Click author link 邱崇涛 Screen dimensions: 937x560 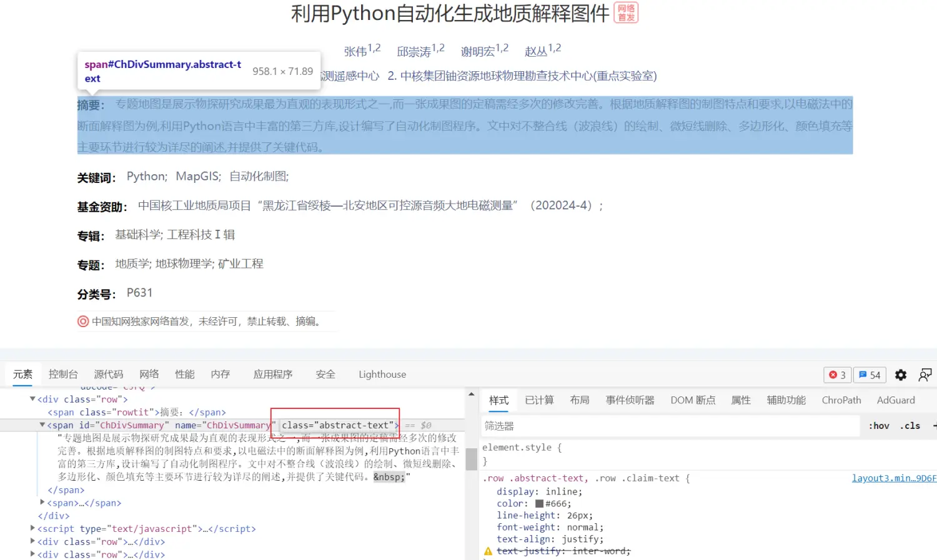point(414,52)
